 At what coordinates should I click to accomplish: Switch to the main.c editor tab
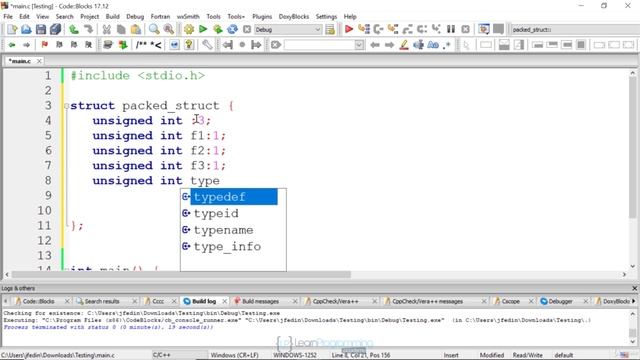(20, 61)
